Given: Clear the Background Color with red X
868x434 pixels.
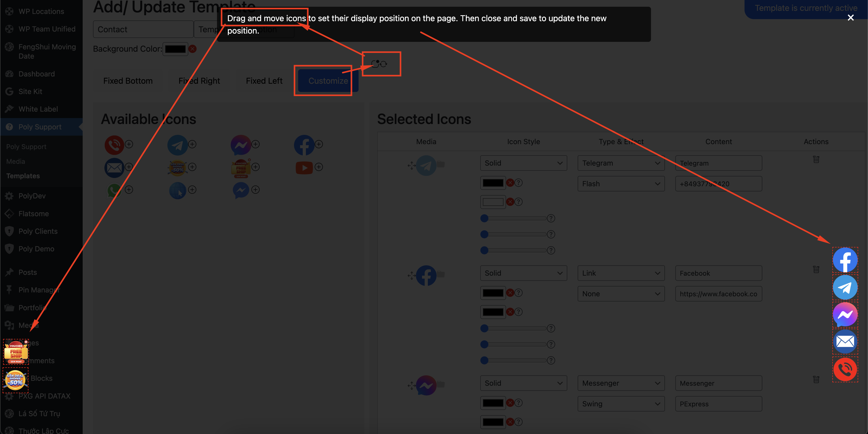Looking at the screenshot, I should click(192, 49).
